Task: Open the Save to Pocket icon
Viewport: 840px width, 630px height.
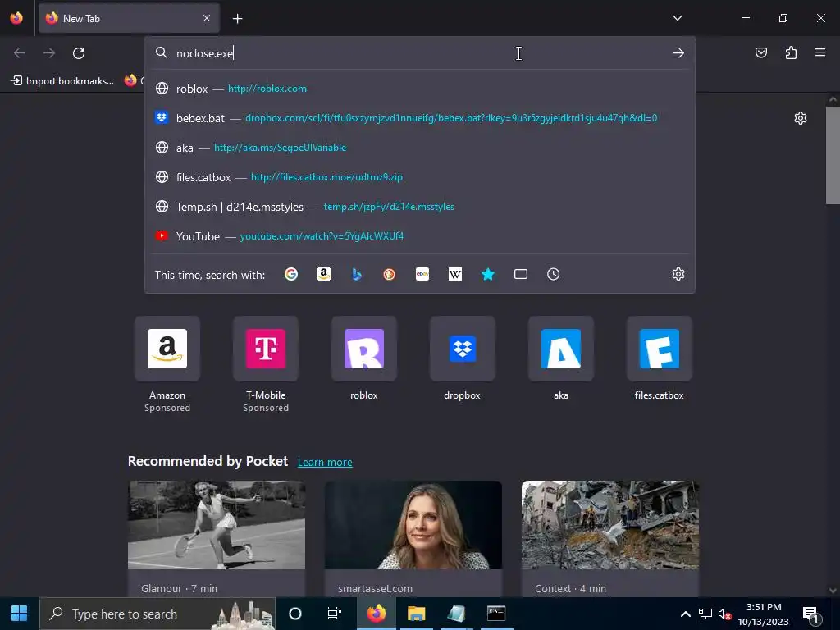Action: (x=760, y=52)
